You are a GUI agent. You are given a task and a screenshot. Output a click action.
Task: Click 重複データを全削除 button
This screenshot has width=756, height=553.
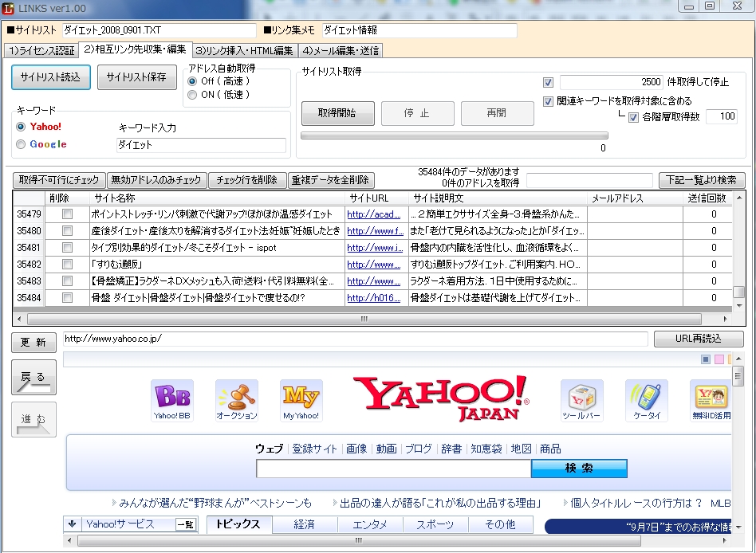(x=331, y=180)
